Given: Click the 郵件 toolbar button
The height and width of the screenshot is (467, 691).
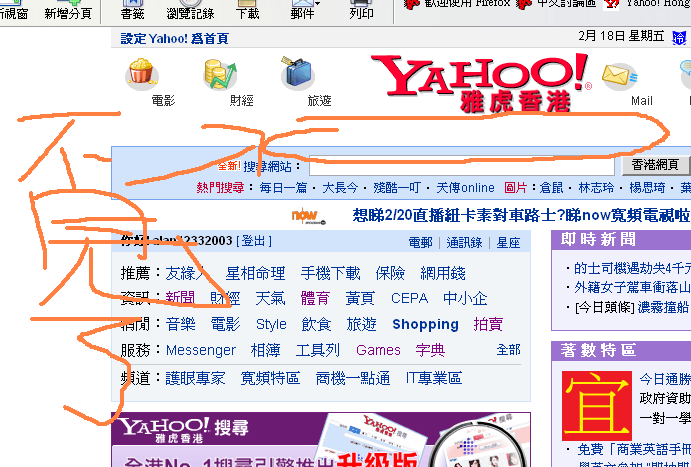Looking at the screenshot, I should pos(302,10).
